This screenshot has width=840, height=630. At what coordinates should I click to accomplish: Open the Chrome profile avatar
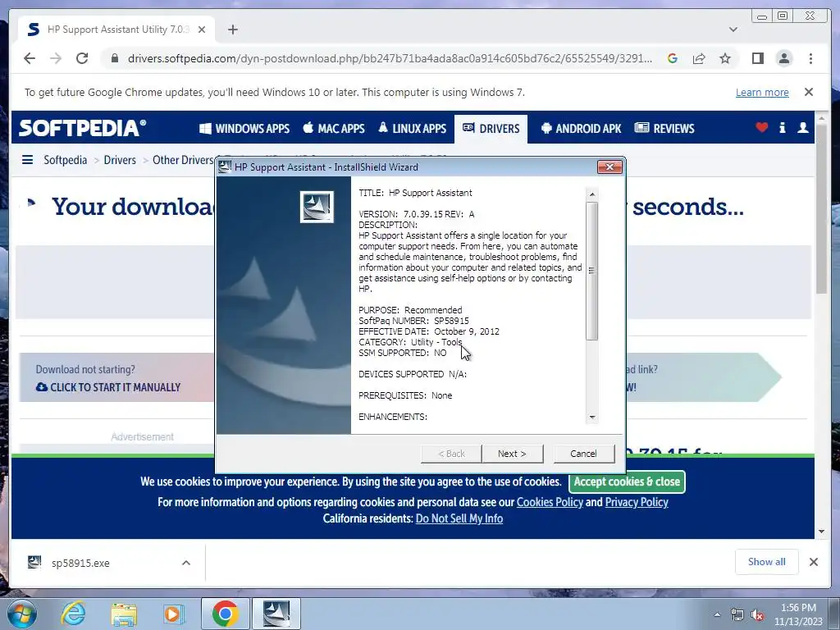[784, 58]
